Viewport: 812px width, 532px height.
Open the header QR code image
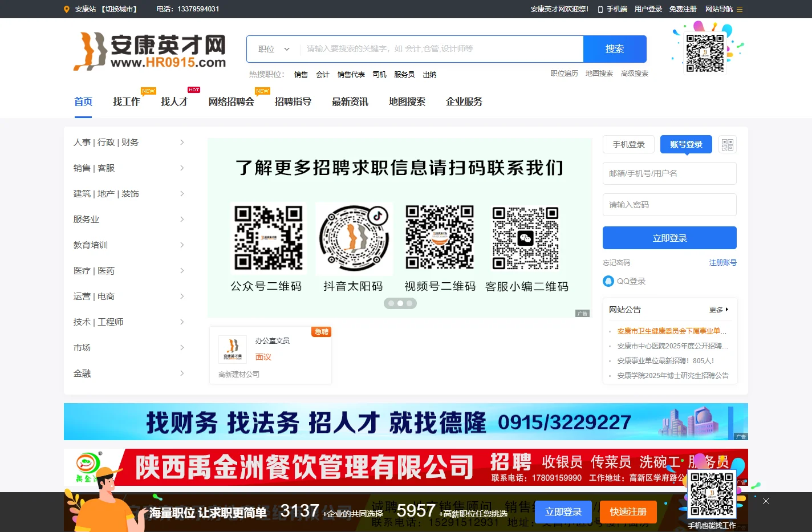pyautogui.click(x=705, y=52)
